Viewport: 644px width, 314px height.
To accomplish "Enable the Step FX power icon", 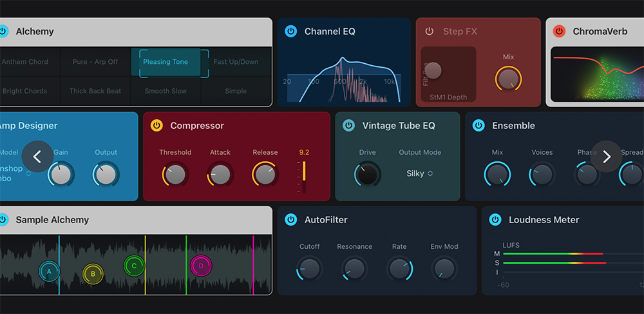I will click(430, 32).
